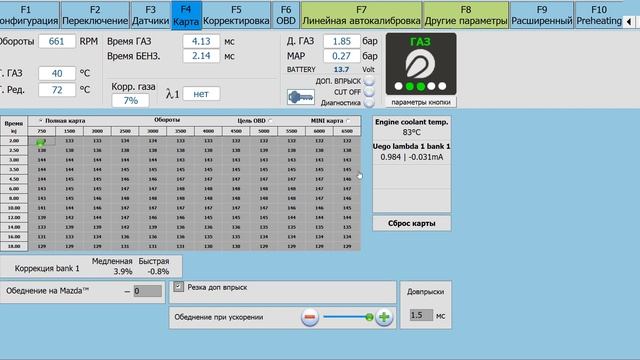640x360 pixels.
Task: Select the 3000 RPM column header
Action: [x=153, y=131]
